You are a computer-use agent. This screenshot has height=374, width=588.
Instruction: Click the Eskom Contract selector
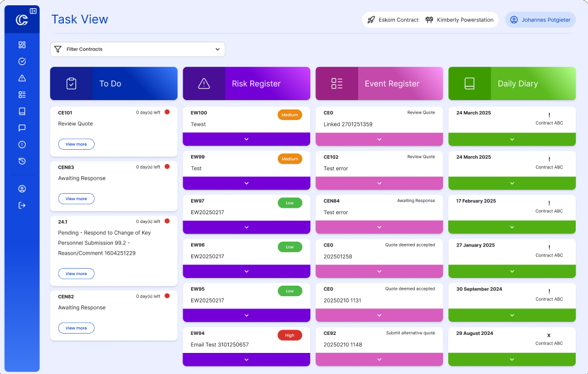(393, 20)
